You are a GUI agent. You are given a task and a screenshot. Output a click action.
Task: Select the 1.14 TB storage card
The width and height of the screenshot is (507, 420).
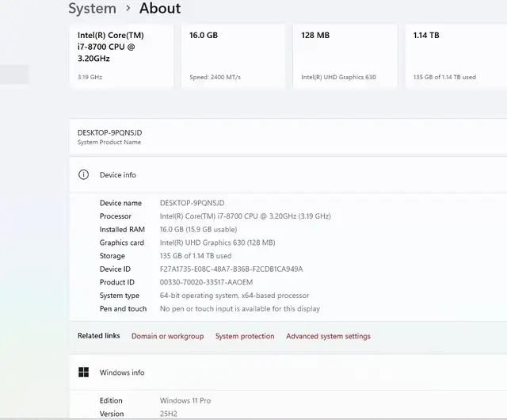[456, 56]
